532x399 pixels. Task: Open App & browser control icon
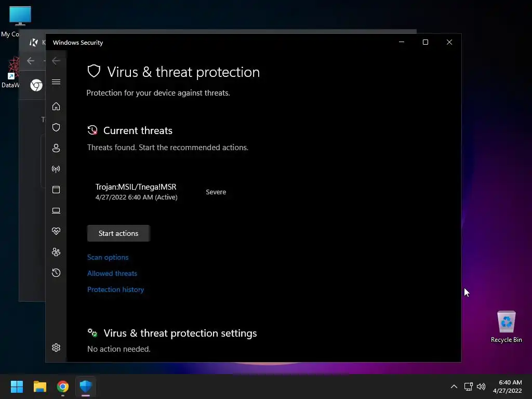pyautogui.click(x=56, y=190)
